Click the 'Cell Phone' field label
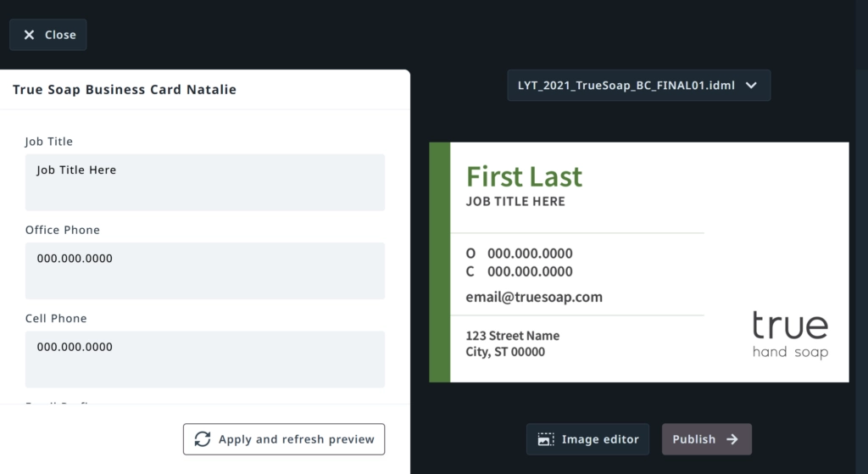 point(56,318)
